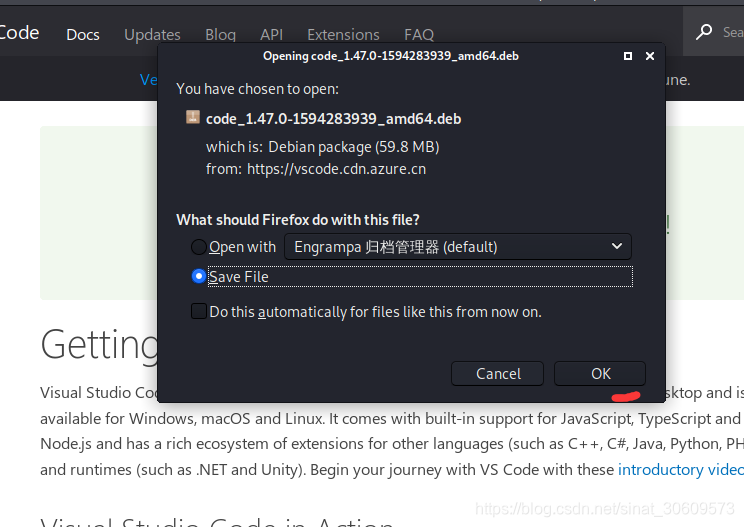Screen dimensions: 744x527
Task: Cancel the file download dialog
Action: 497,373
